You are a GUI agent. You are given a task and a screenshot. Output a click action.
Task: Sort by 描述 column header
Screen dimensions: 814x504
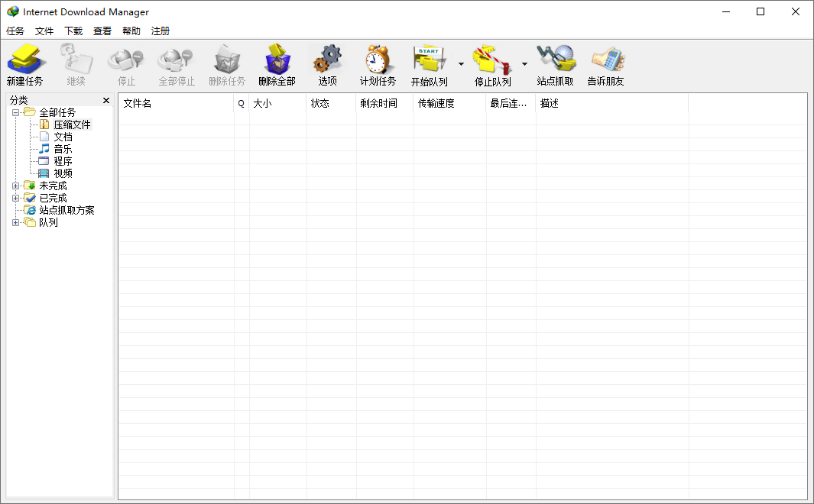[x=612, y=103]
